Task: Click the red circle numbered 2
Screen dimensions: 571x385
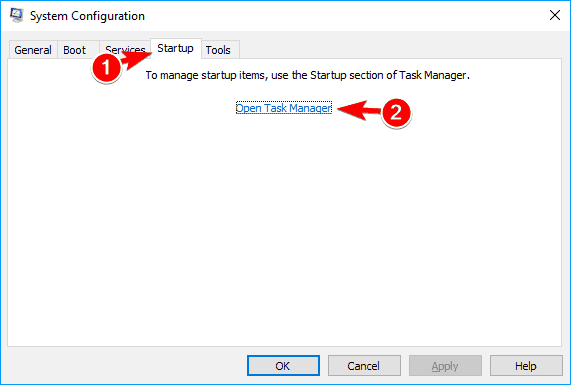Action: click(396, 113)
